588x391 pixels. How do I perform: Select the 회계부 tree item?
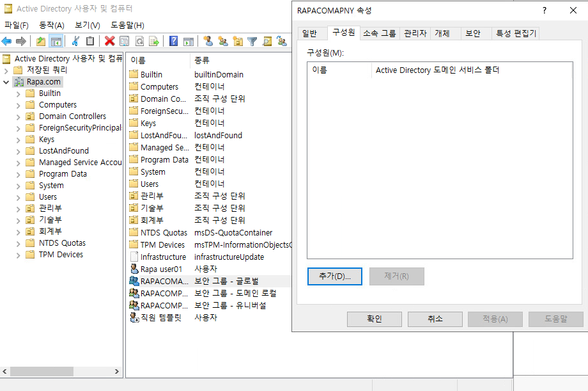50,232
